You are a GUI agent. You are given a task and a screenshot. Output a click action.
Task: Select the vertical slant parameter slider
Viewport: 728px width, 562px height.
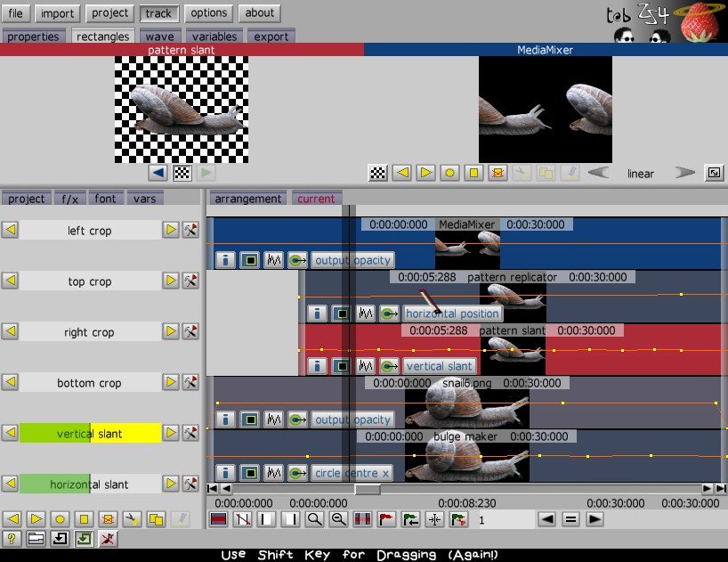(90, 434)
